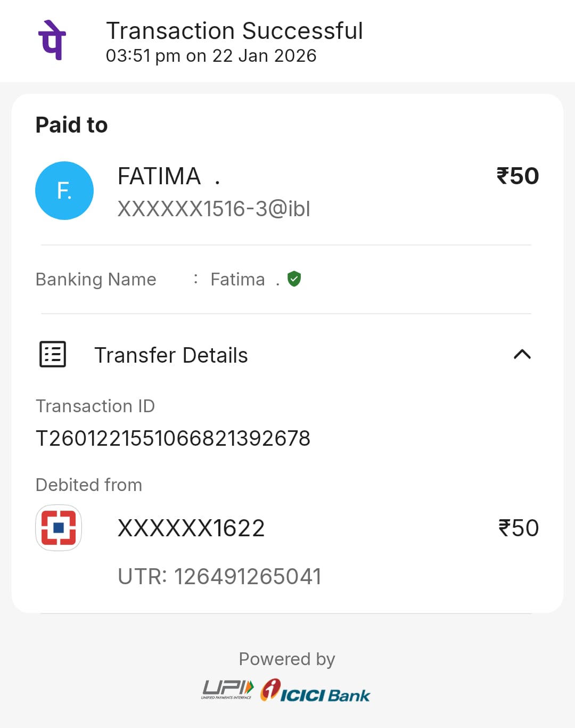Tap the PhonePe logo icon
The height and width of the screenshot is (728, 575).
coord(52,40)
